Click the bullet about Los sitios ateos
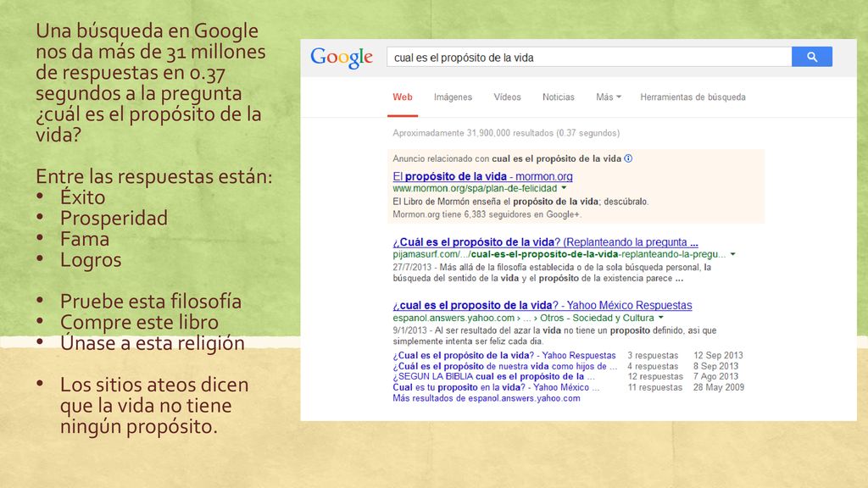Viewport: 868px width, 488px height. tap(154, 406)
